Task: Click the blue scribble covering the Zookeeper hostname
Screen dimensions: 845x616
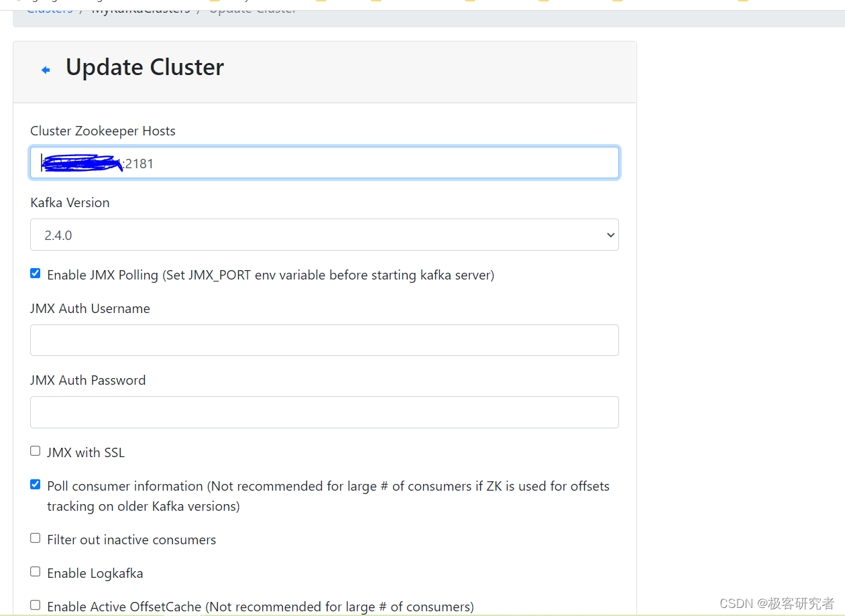Action: pyautogui.click(x=82, y=162)
